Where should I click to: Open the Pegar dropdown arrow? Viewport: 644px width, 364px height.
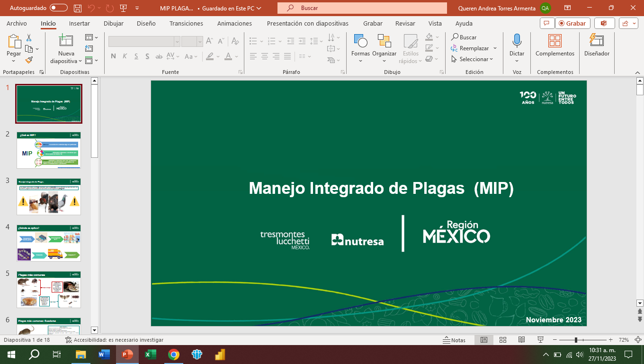click(13, 61)
